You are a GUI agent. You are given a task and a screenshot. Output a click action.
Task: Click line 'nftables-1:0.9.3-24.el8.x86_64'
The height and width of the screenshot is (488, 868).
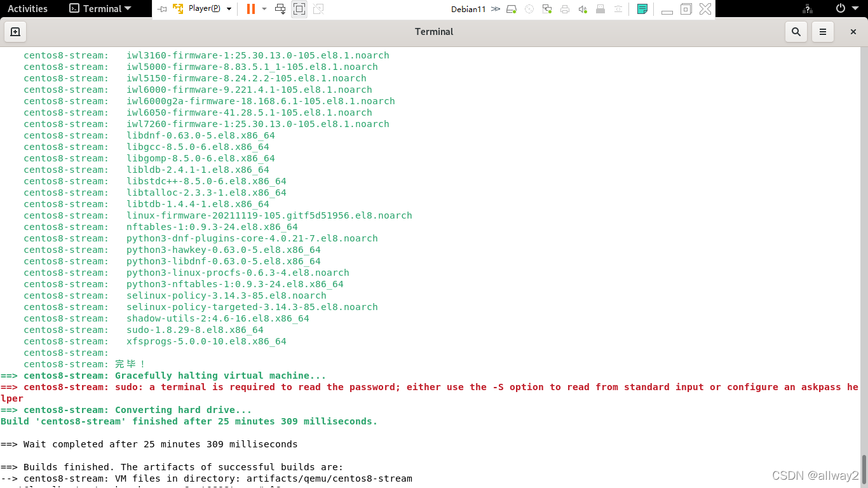(212, 227)
